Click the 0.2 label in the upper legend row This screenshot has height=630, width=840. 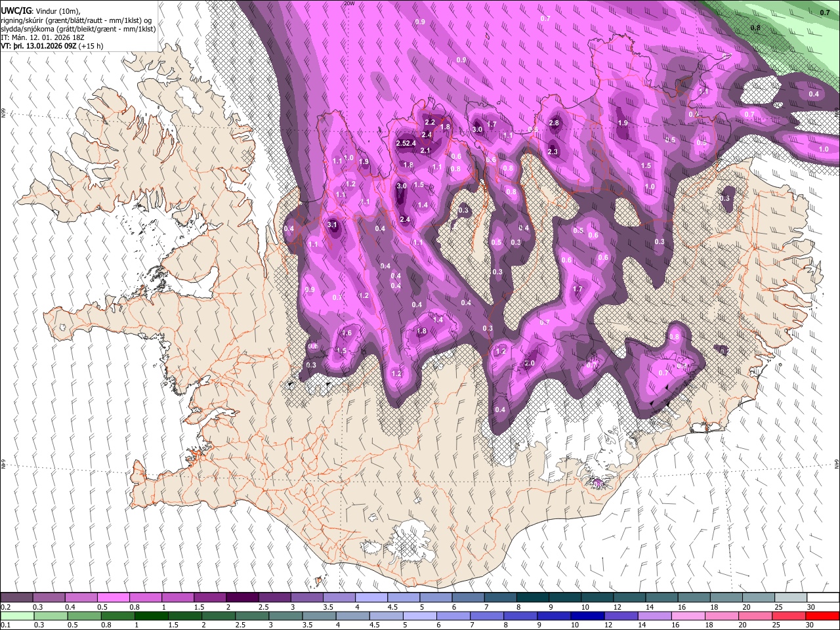[6, 607]
